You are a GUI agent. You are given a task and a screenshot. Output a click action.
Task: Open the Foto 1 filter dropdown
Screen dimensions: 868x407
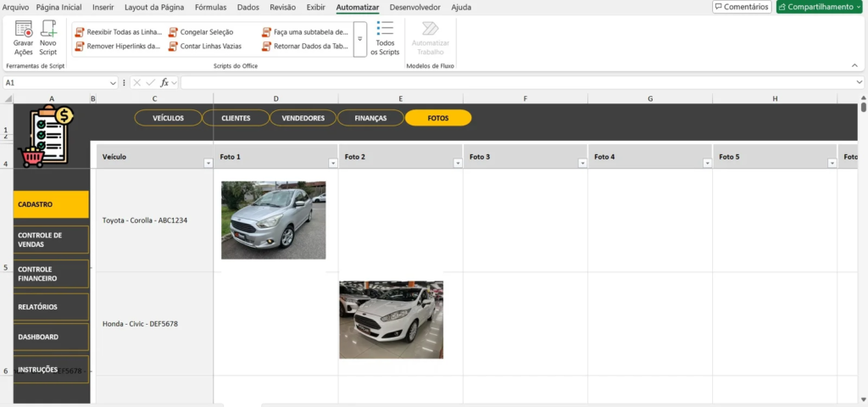tap(332, 163)
